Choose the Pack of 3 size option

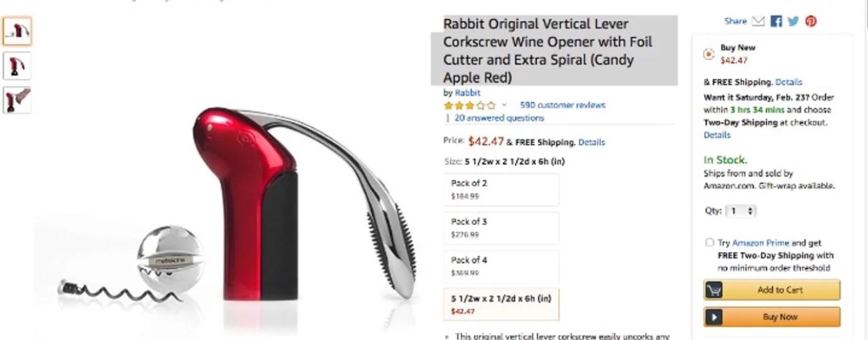(x=501, y=228)
